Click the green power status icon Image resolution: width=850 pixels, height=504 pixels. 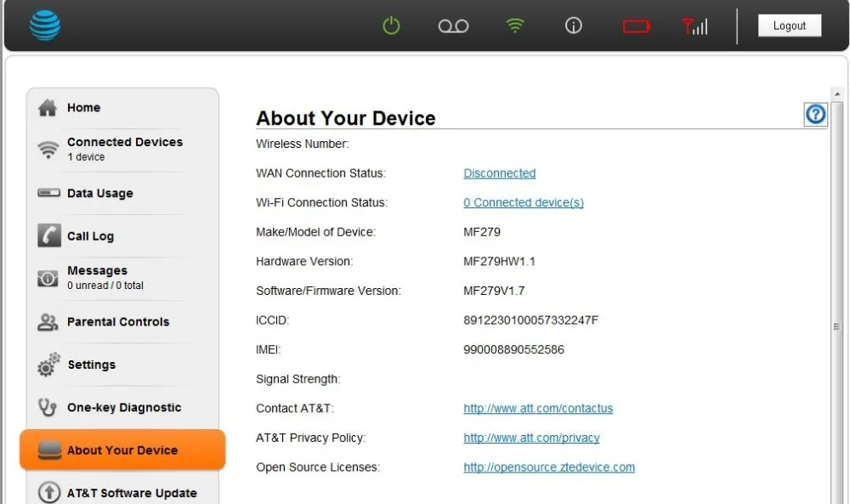(391, 25)
